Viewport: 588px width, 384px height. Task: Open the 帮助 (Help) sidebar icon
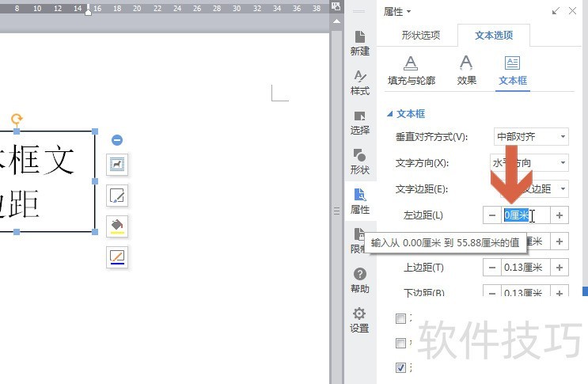point(359,280)
